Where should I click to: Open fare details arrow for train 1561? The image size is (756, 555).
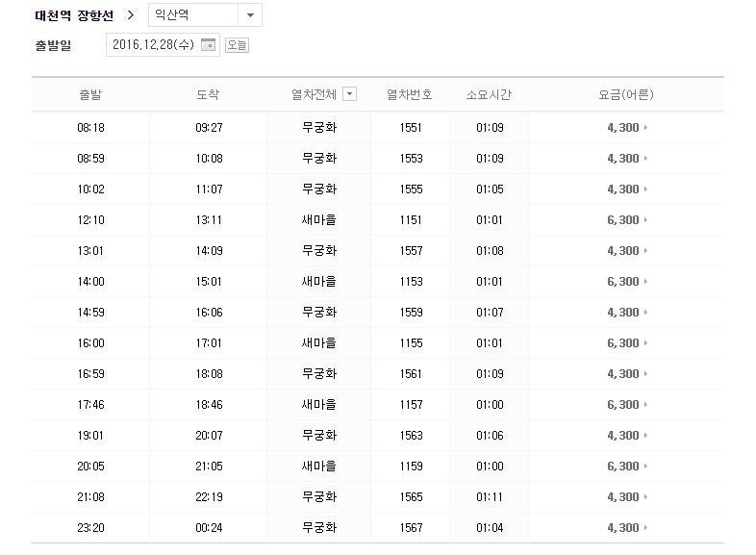(x=645, y=374)
